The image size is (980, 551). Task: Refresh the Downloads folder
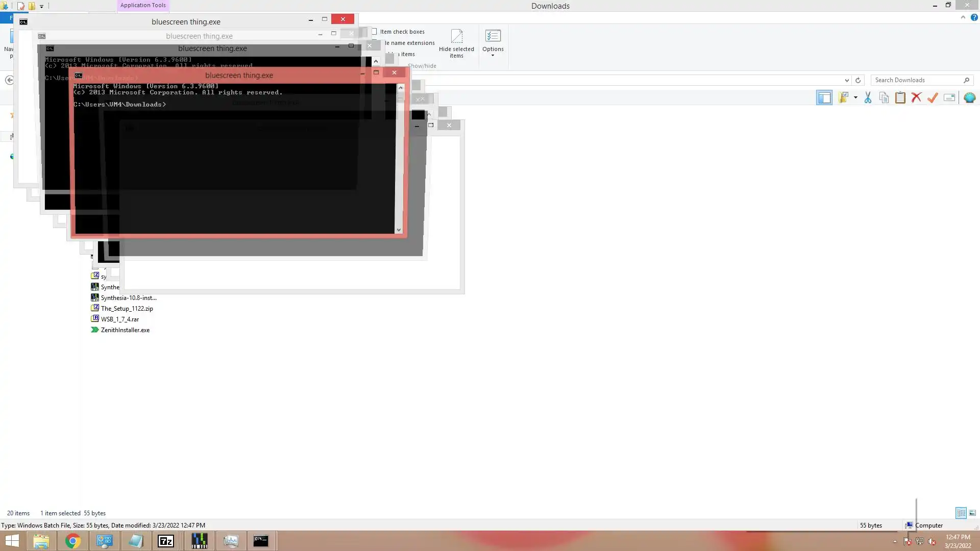[x=858, y=80]
